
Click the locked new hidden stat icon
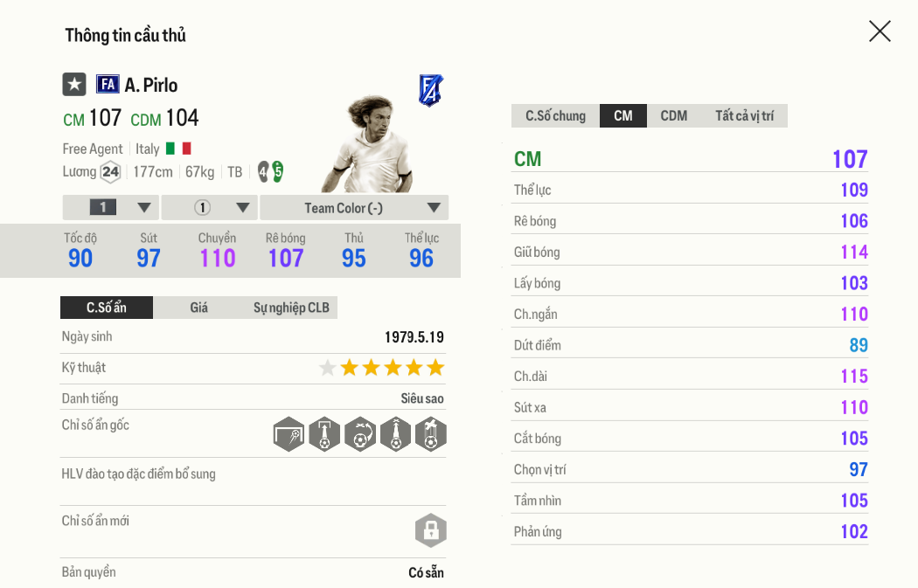pos(430,529)
